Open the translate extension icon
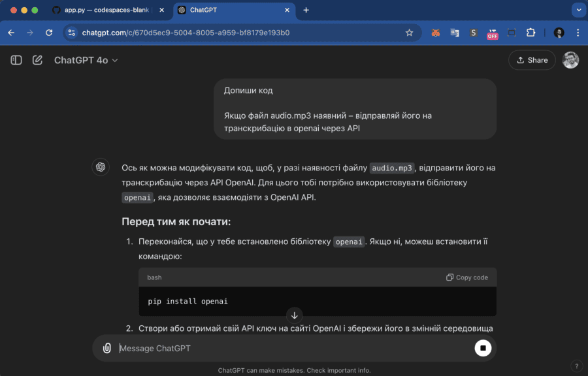The image size is (588, 376). (x=455, y=33)
